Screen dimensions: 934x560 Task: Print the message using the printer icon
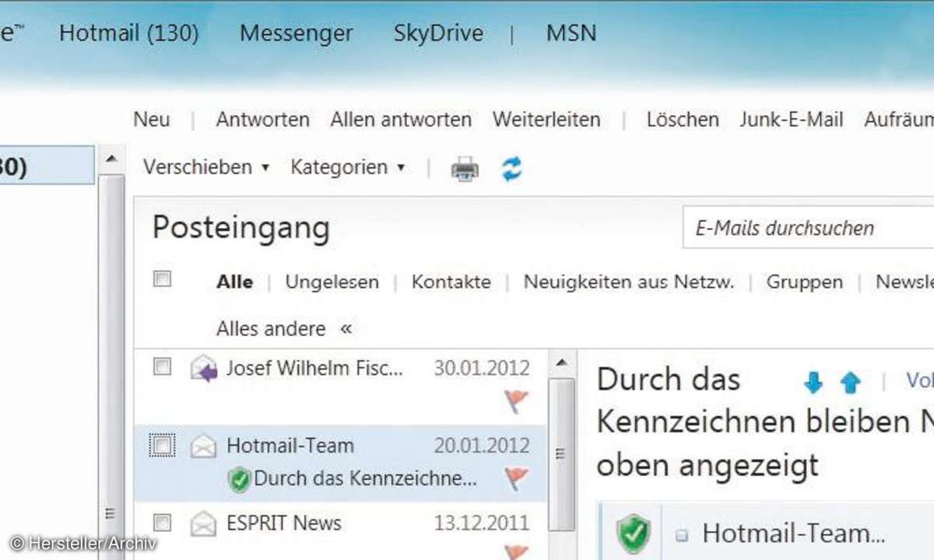[465, 169]
